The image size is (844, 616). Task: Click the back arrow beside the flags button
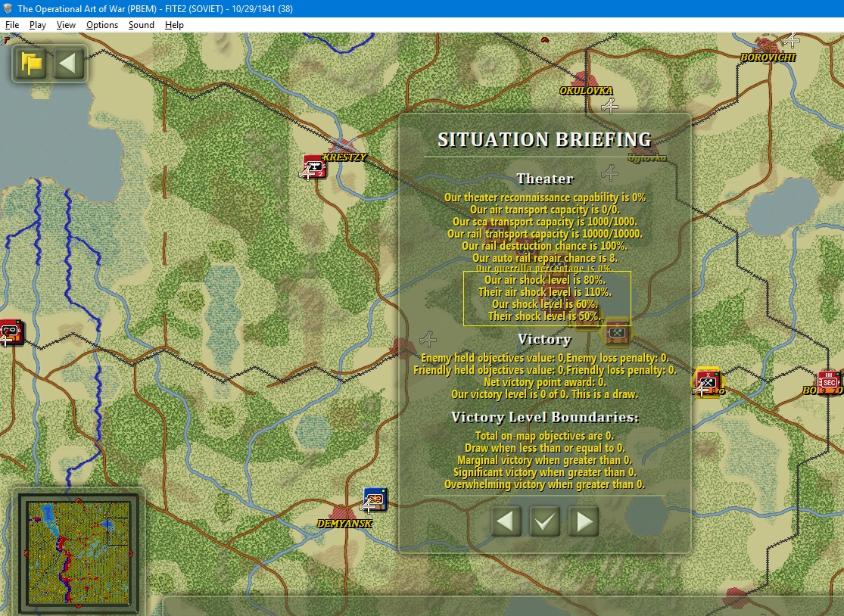[x=68, y=64]
